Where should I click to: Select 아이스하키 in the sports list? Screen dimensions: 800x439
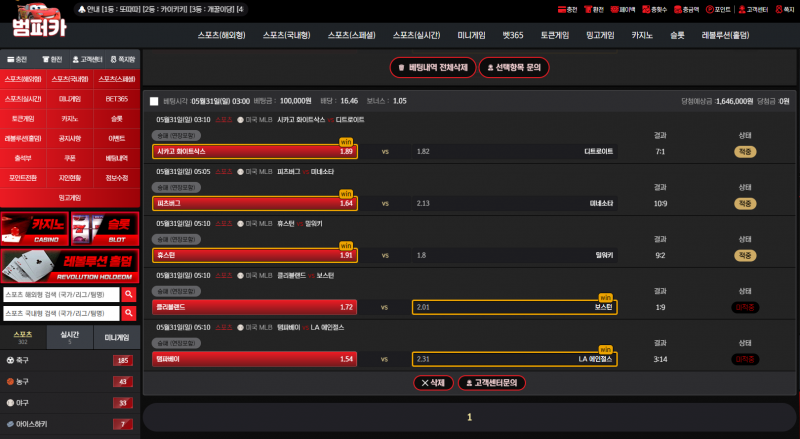point(70,424)
